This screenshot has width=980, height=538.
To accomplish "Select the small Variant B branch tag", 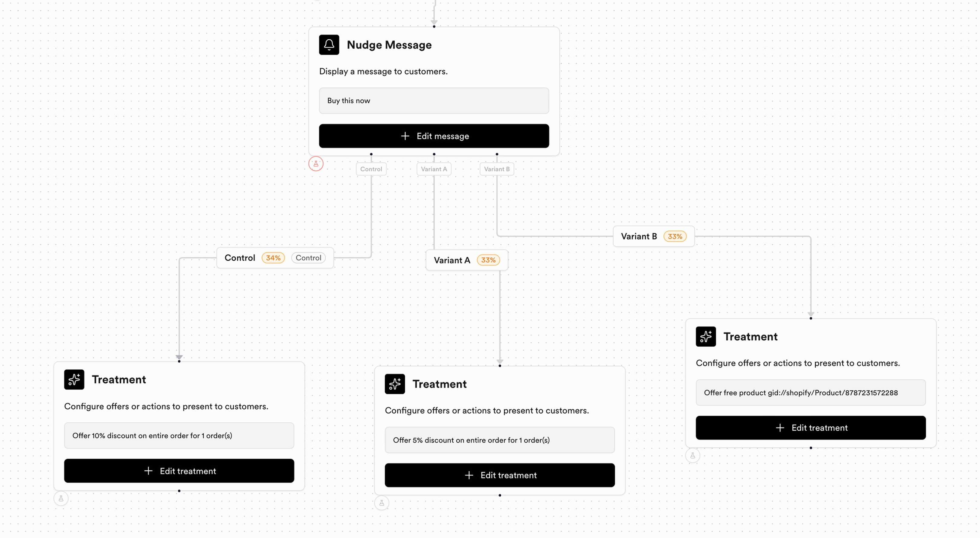I will pyautogui.click(x=497, y=169).
